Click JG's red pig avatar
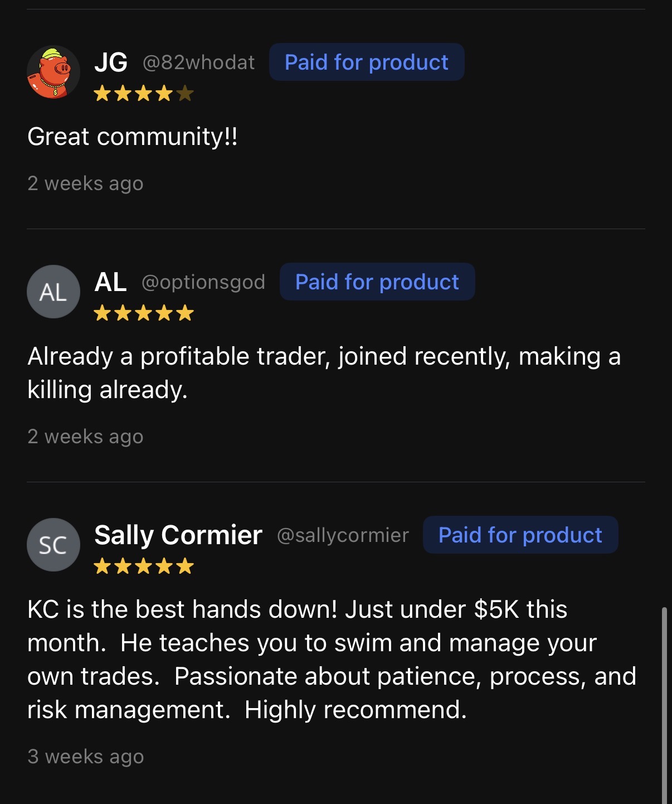Screen dimensions: 672x804 coord(53,72)
